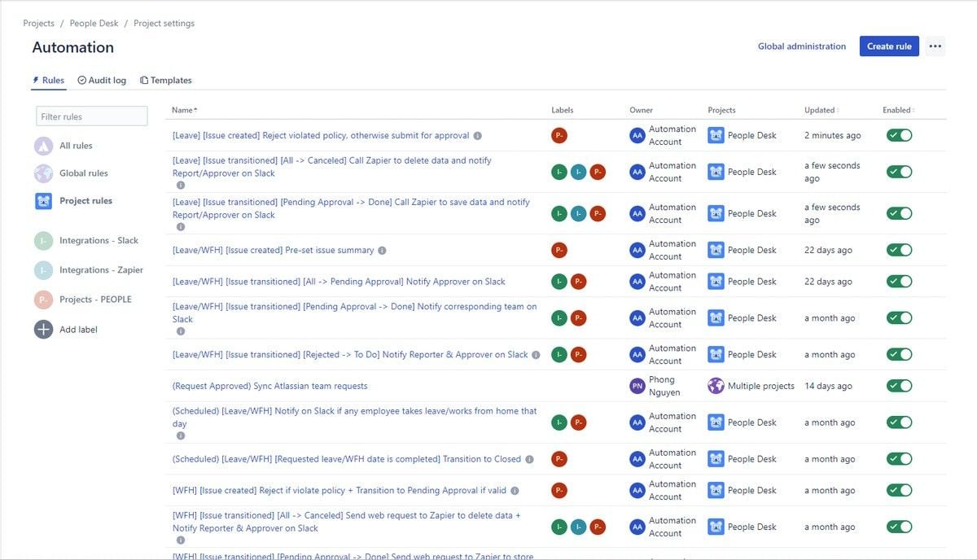Go to Projects breadcrumb
This screenshot has width=977, height=560.
click(x=38, y=24)
